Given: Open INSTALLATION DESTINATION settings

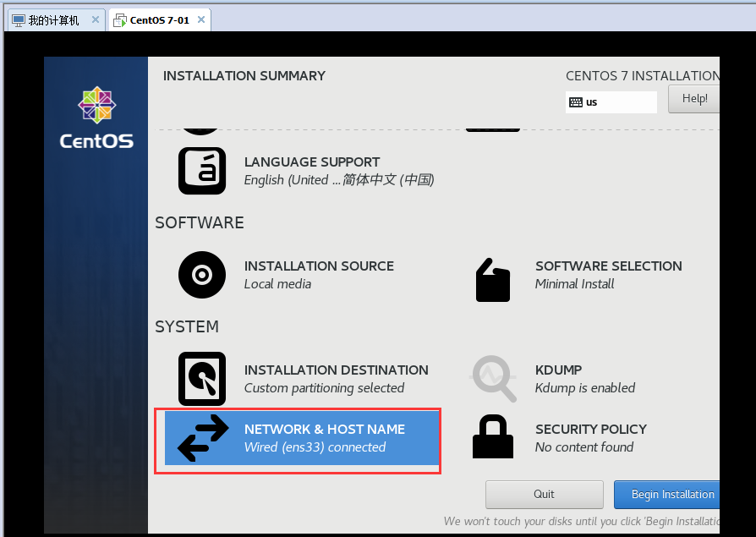Looking at the screenshot, I should click(x=302, y=379).
